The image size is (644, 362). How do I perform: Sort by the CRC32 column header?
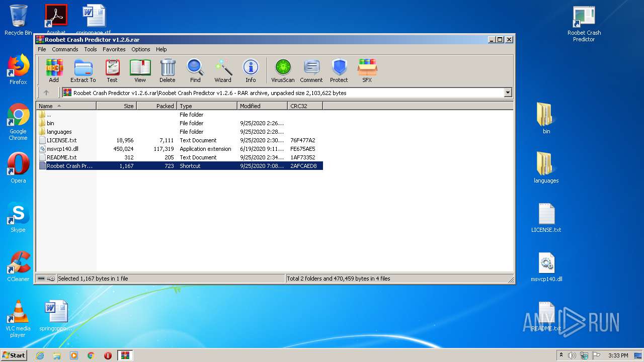(x=305, y=106)
